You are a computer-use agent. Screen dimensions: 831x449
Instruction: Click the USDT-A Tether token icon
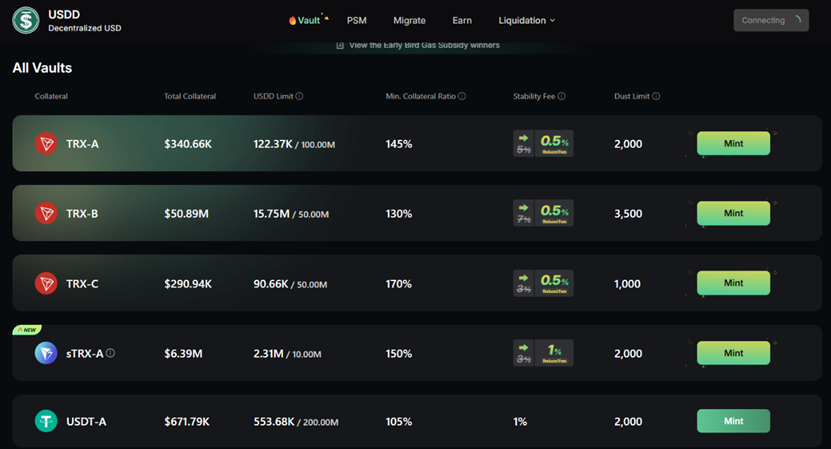tap(46, 422)
